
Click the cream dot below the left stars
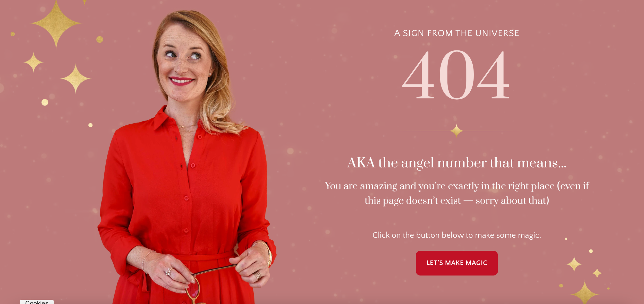(x=45, y=102)
